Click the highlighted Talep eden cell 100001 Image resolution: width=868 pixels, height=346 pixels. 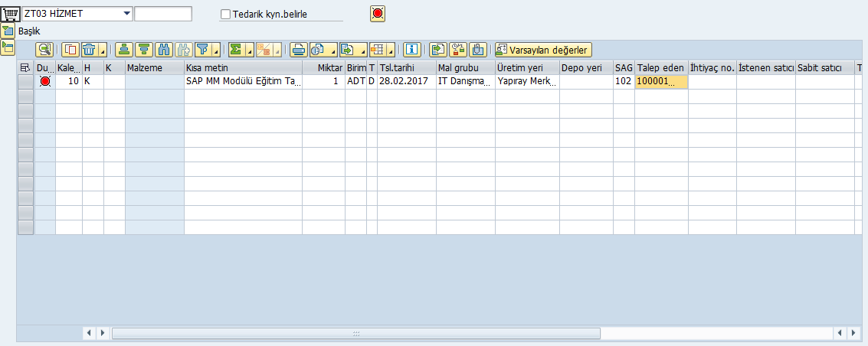point(661,82)
